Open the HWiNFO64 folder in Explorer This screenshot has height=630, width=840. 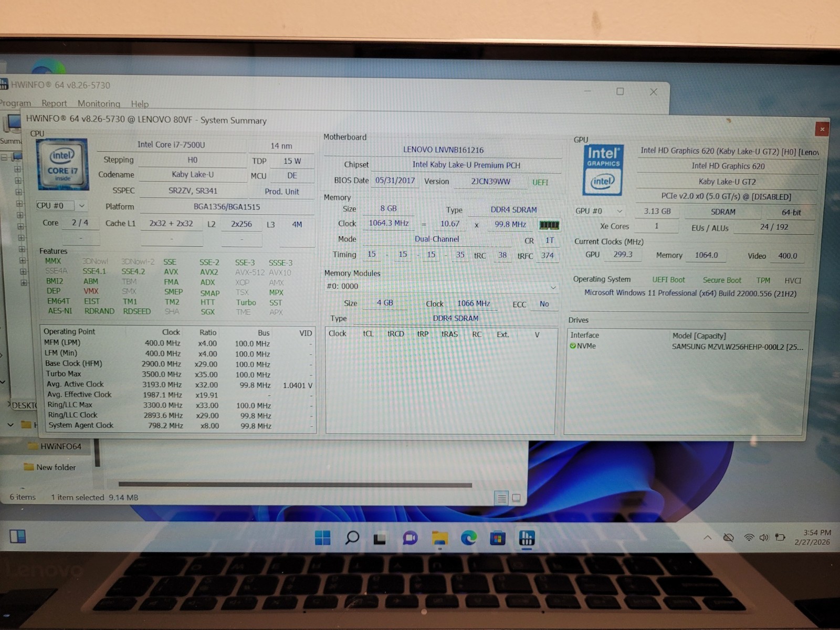tap(55, 446)
